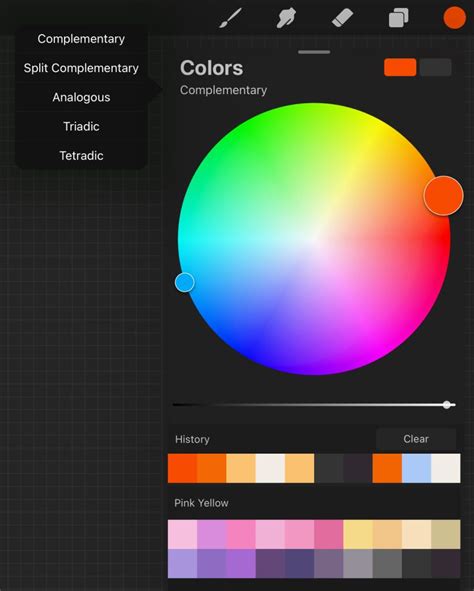The width and height of the screenshot is (474, 591).
Task: Pick last off-white History swatch
Action: (x=446, y=468)
